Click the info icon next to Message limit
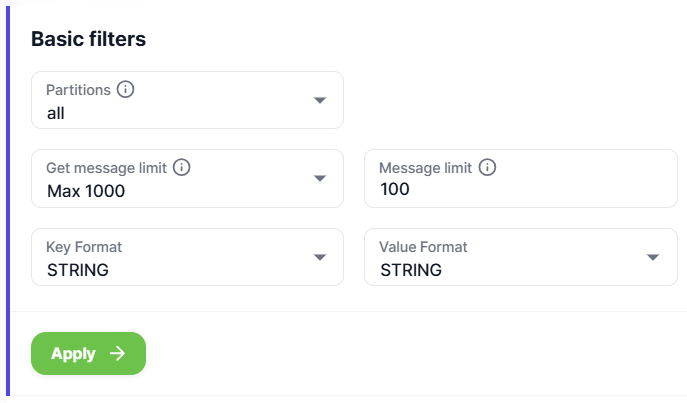Image resolution: width=687 pixels, height=403 pixels. pos(487,167)
